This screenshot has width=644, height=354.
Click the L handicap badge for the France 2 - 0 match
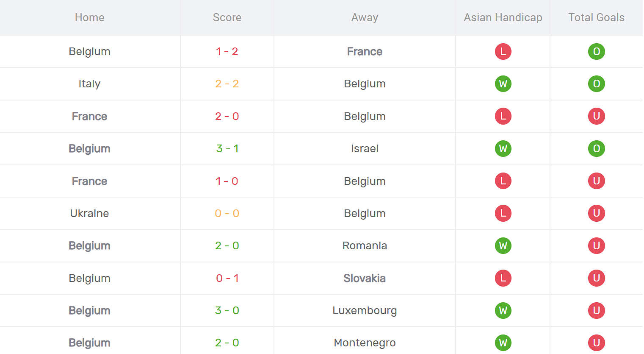tap(503, 116)
